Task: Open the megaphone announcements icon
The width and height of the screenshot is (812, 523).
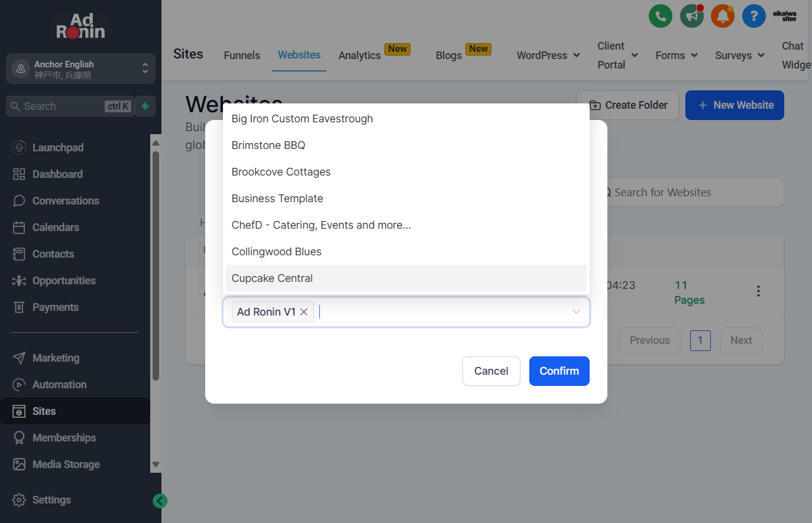Action: [691, 16]
